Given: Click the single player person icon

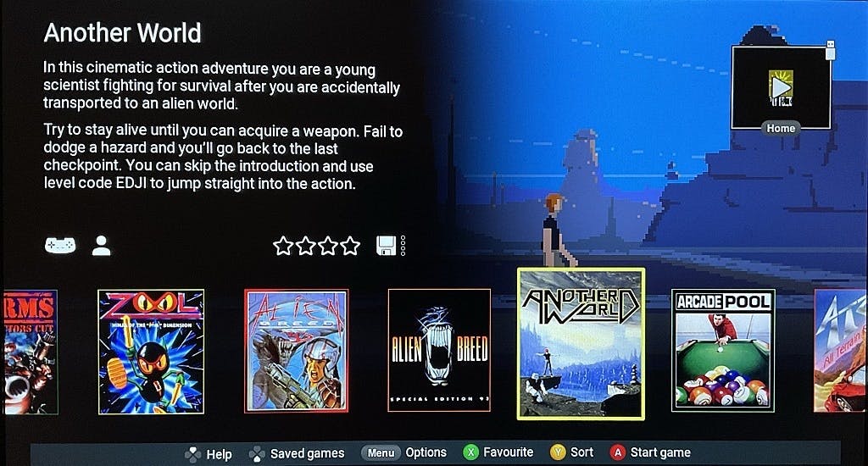Looking at the screenshot, I should (102, 246).
